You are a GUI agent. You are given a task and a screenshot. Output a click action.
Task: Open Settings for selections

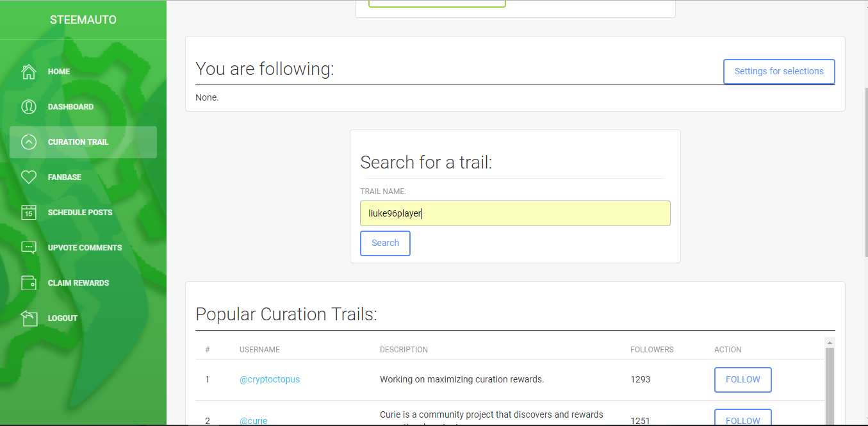[779, 72]
